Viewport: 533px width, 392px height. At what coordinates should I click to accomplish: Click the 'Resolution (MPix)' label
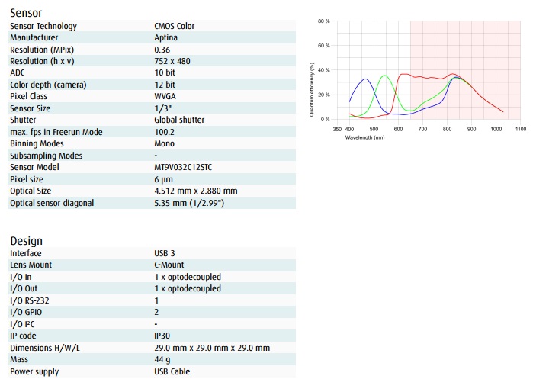42,50
